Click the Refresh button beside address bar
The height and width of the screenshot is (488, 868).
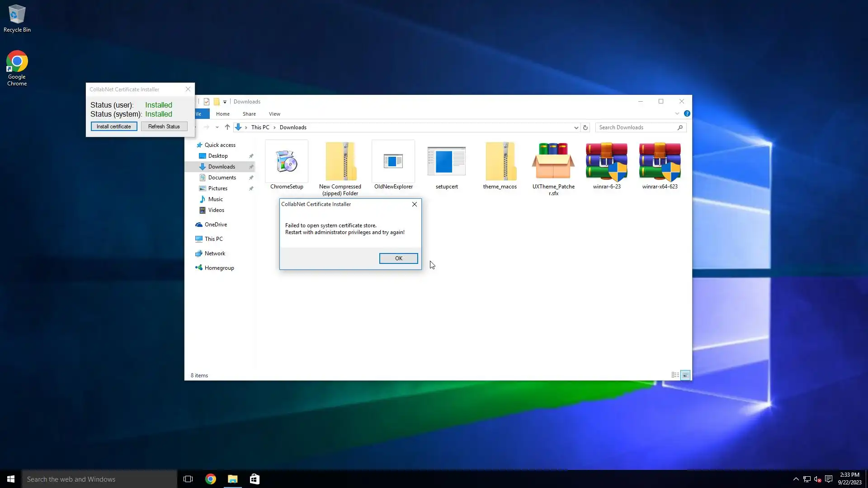[585, 127]
